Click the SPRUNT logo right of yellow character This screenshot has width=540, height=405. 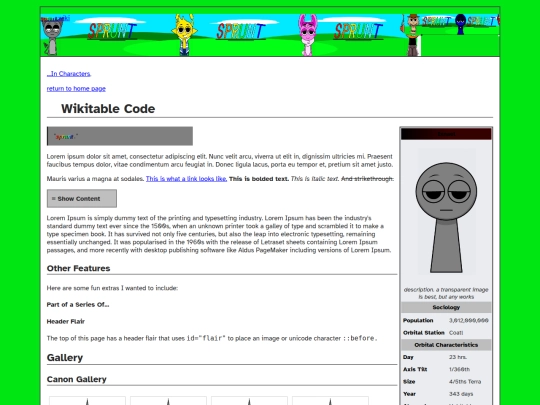pyautogui.click(x=241, y=31)
